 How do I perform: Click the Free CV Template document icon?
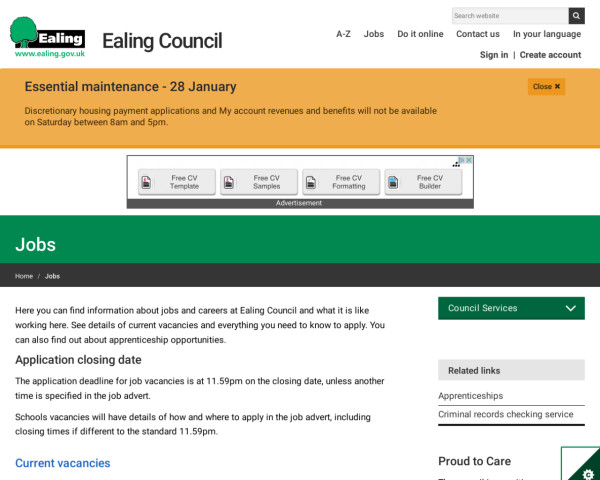click(x=147, y=182)
